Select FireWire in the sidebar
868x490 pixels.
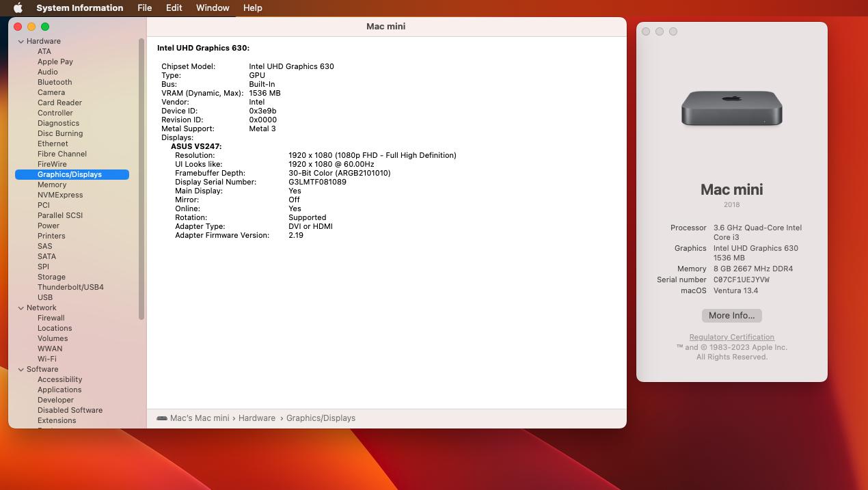click(52, 164)
